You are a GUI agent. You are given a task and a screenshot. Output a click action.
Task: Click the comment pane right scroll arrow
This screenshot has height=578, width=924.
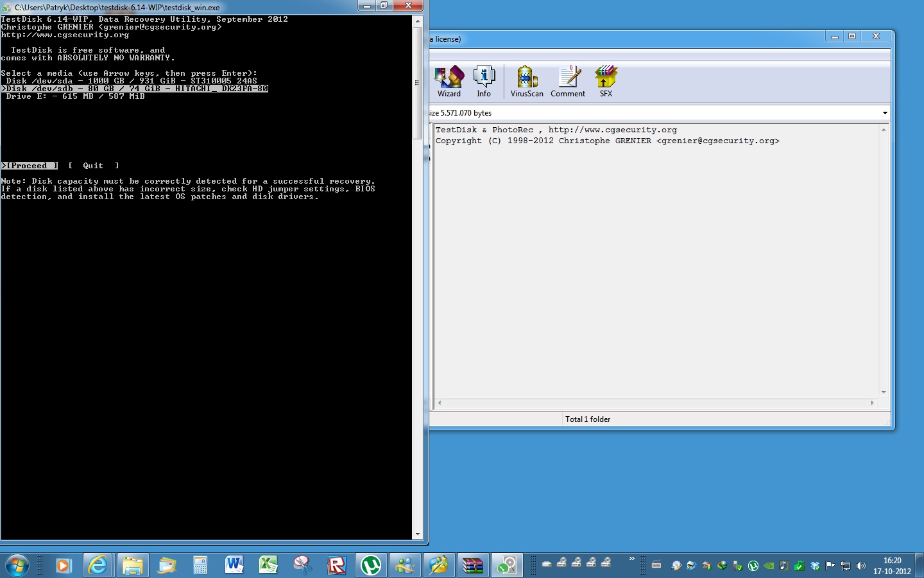(872, 403)
